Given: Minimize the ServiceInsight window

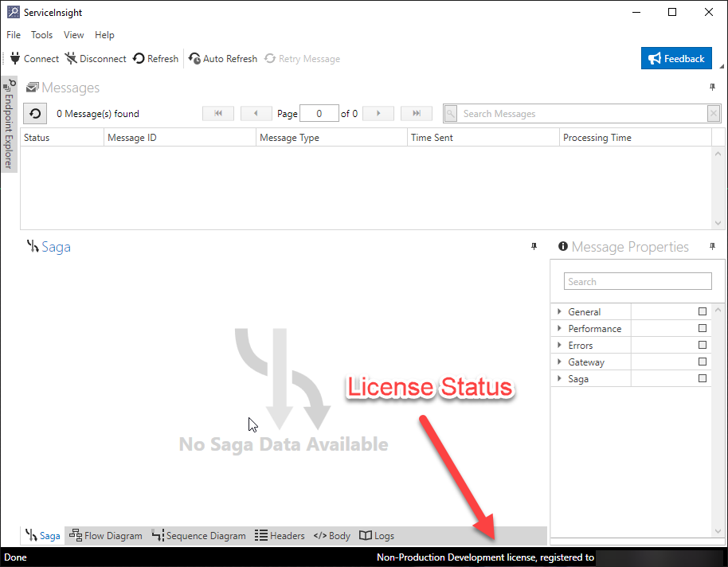Looking at the screenshot, I should (x=636, y=12).
